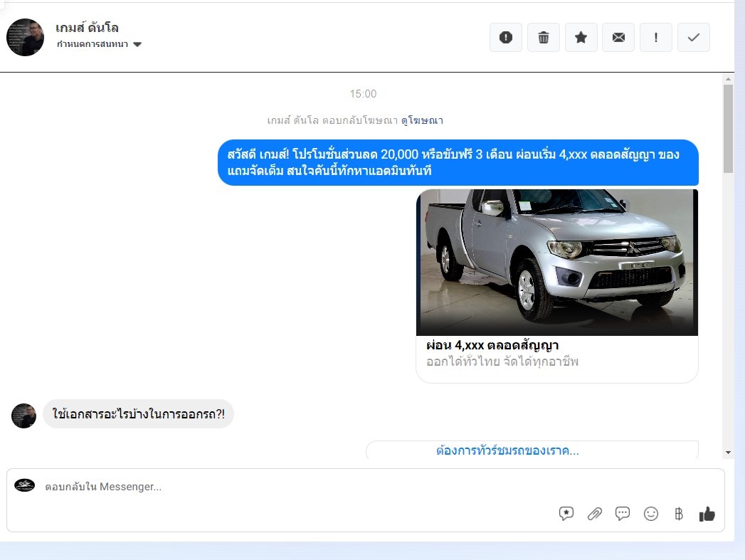This screenshot has height=560, width=745.
Task: Click the ต้องการทัวร์ชมรถของเราค... suggested reply
Action: (507, 450)
